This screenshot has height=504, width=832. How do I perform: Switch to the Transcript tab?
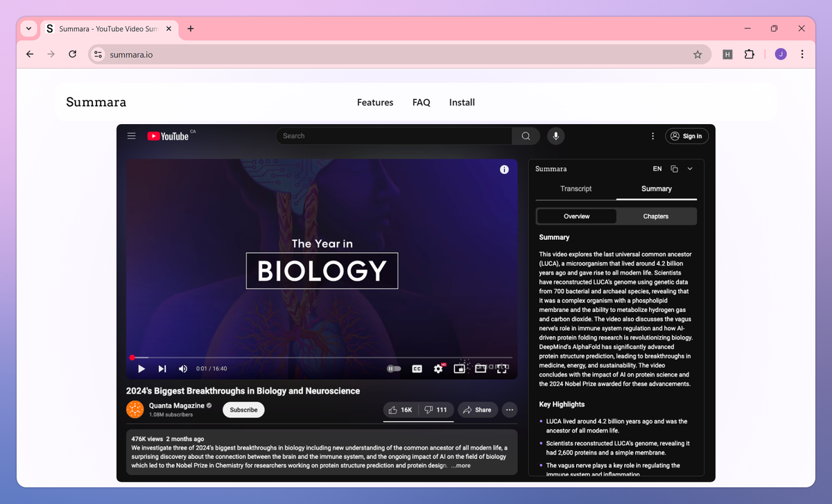[575, 189]
